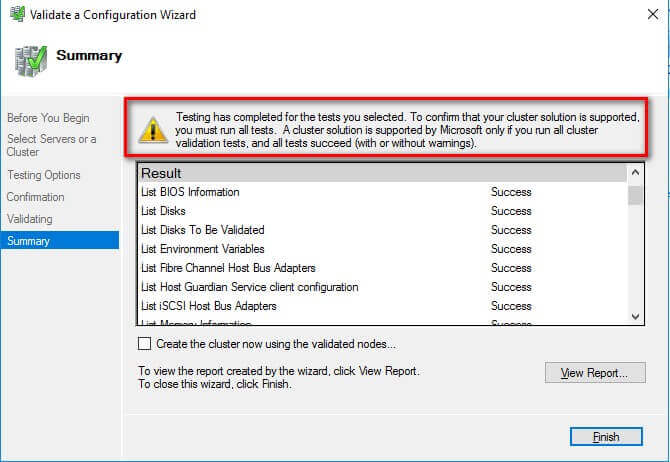The height and width of the screenshot is (462, 670).
Task: Click the Summary header server checkmark icon
Action: [x=30, y=61]
